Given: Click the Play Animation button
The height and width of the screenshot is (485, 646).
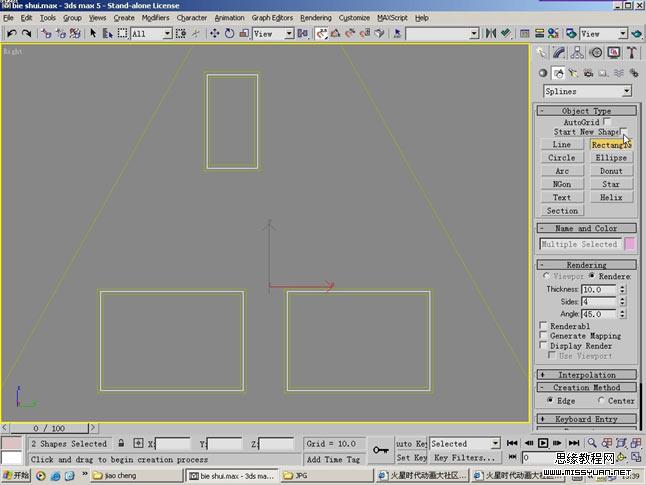Looking at the screenshot, I should (543, 443).
